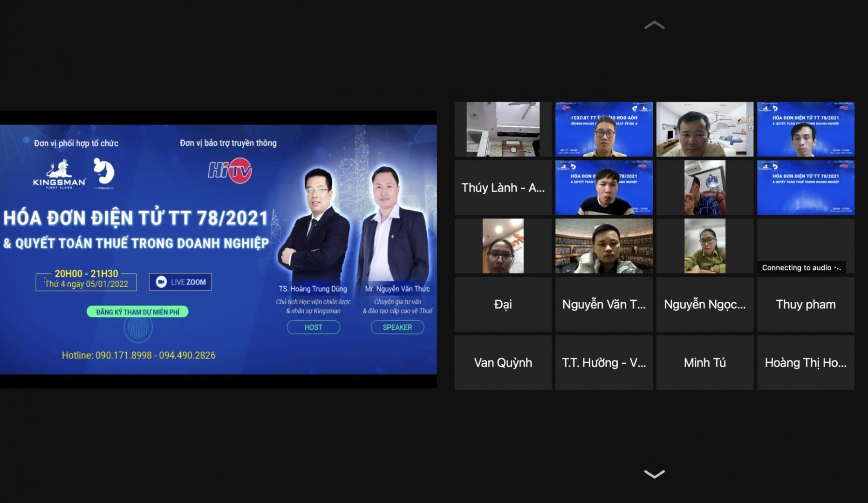
Task: Show next participants with the bottom chevron
Action: [654, 474]
